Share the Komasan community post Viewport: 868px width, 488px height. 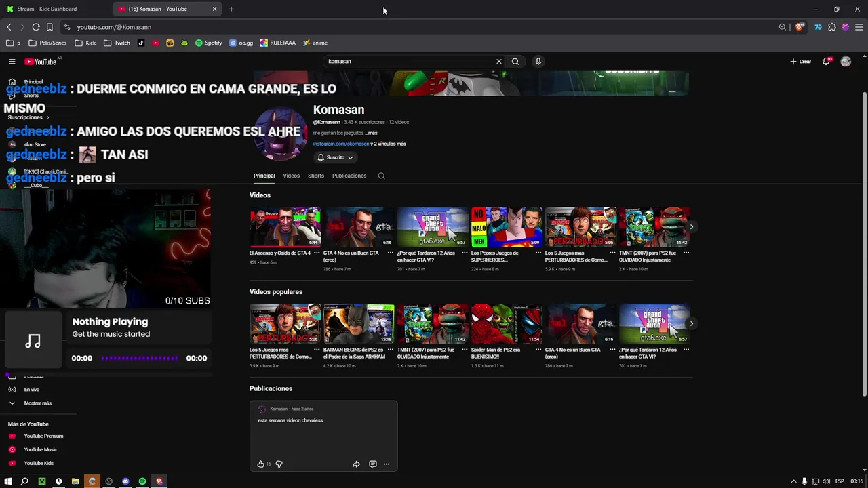point(356,464)
